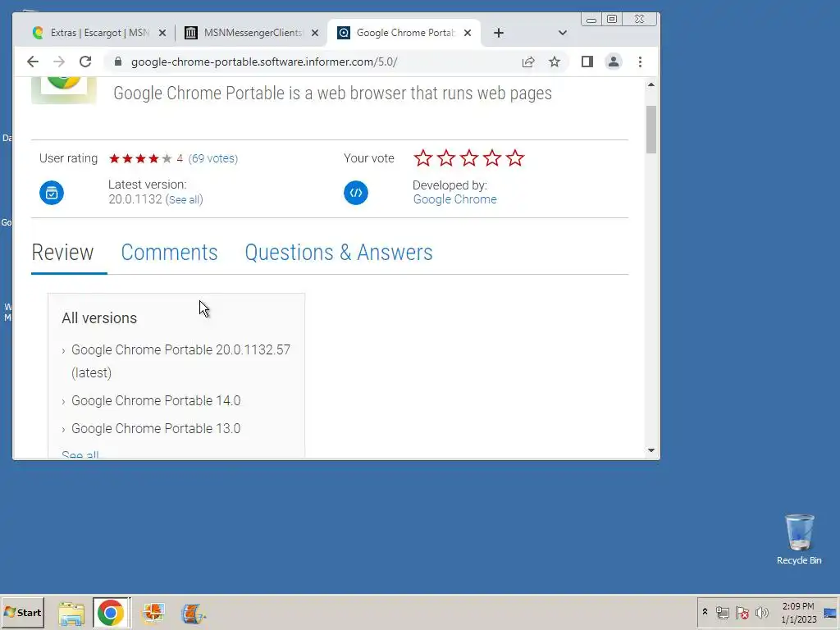Click the vertical scrollbar thumb
Screen dimensions: 840x630
click(x=651, y=130)
